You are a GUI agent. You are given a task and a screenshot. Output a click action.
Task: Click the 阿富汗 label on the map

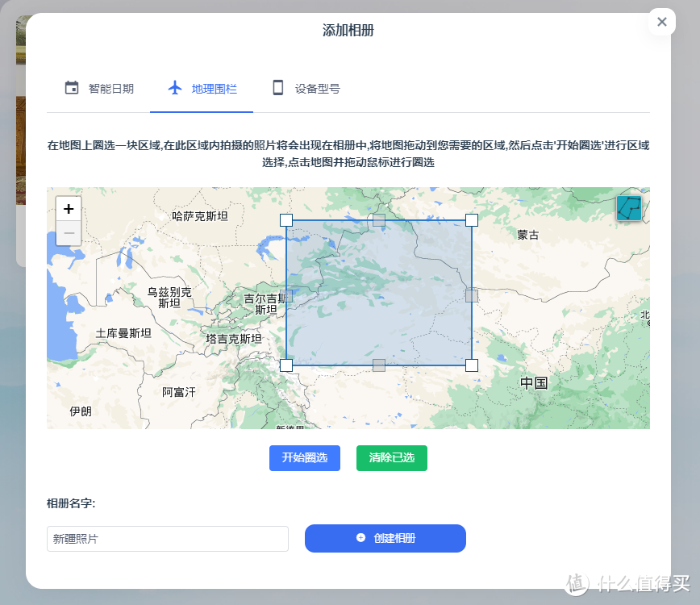click(x=178, y=392)
